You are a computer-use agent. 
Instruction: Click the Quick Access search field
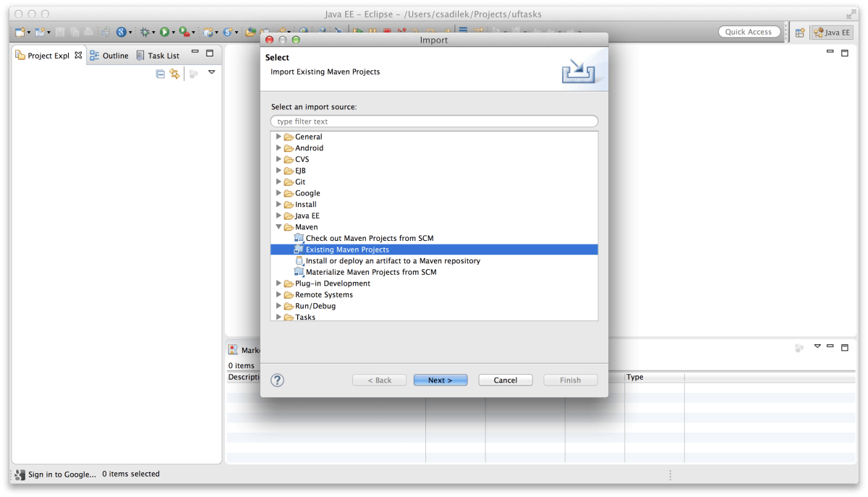(749, 32)
